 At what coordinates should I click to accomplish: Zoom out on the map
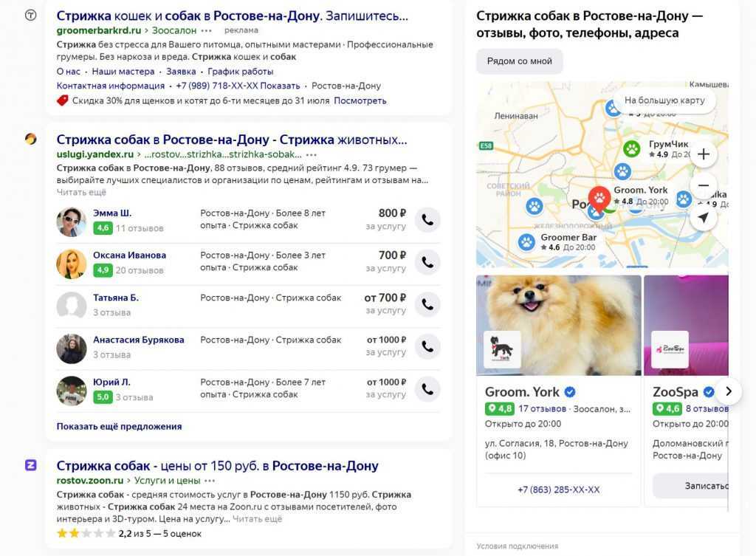coord(704,185)
